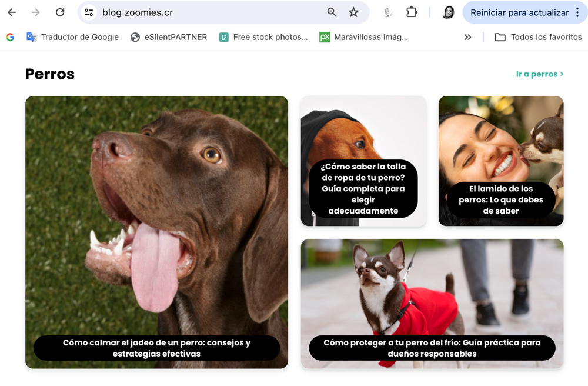
Task: Open the eSilentPARTNER bookmark
Action: [169, 37]
